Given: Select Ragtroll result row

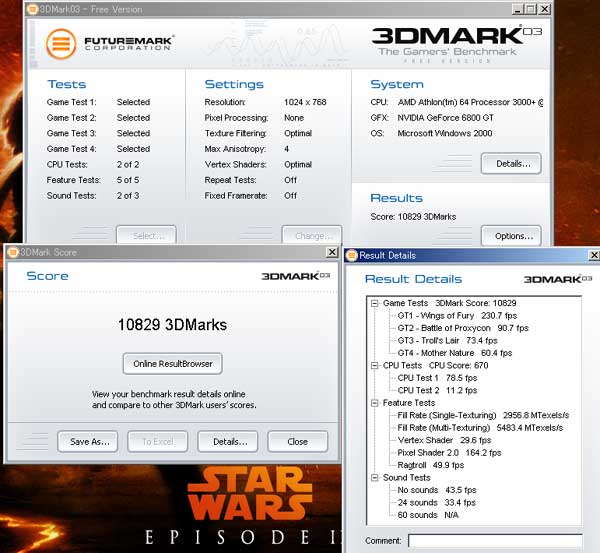Looking at the screenshot, I should (x=431, y=465).
